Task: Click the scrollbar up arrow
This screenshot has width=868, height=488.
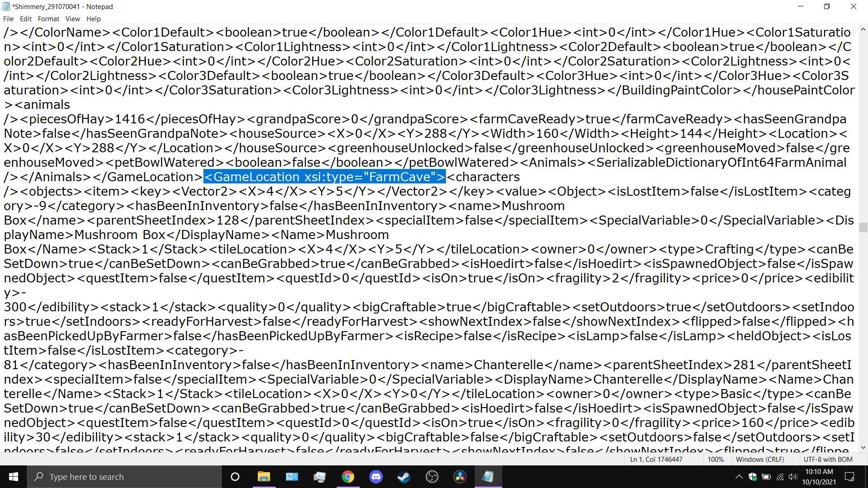Action: pyautogui.click(x=863, y=30)
